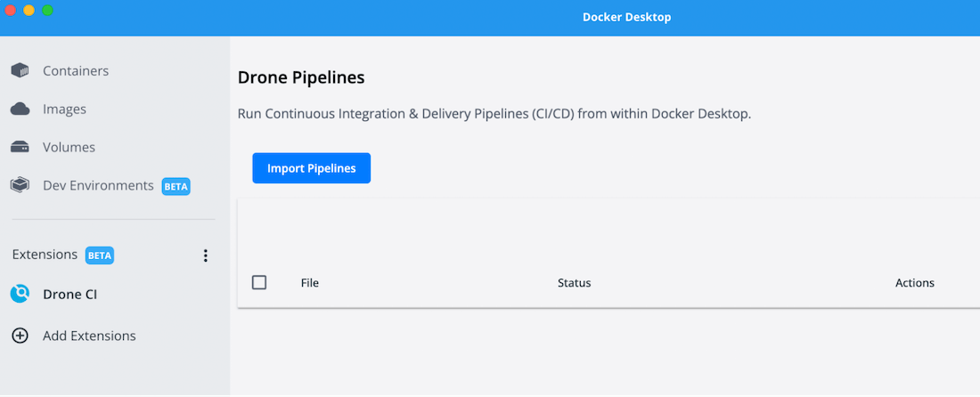Click the Actions column header
The image size is (980, 397).
[x=914, y=283]
